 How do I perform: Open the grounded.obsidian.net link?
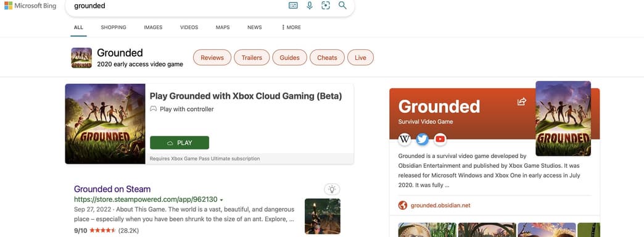tap(440, 206)
